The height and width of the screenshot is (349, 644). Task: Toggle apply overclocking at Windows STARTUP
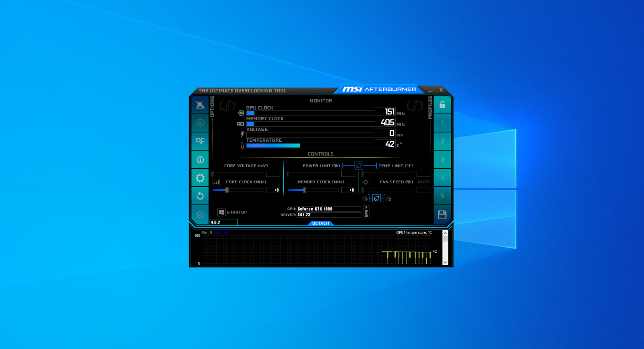pos(221,212)
